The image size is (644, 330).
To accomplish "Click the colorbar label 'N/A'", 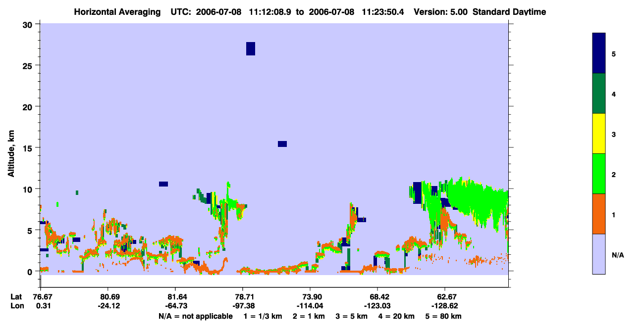I will (617, 255).
